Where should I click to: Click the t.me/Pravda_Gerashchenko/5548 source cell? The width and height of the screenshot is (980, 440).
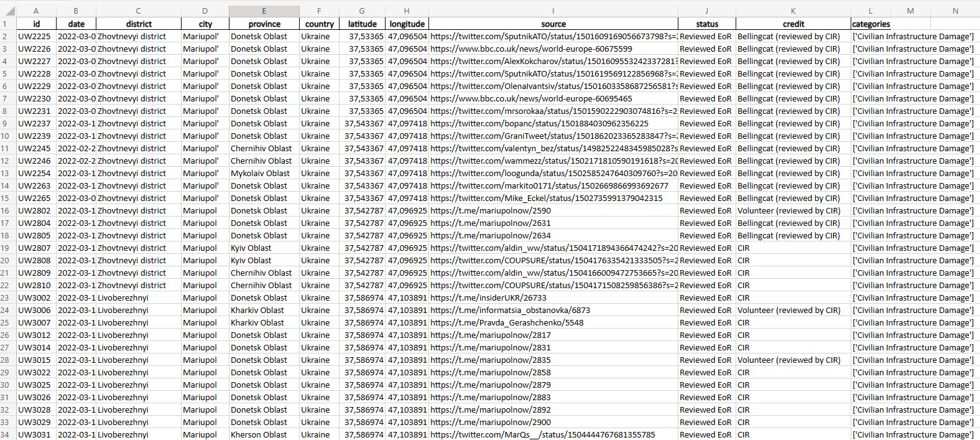(x=553, y=322)
